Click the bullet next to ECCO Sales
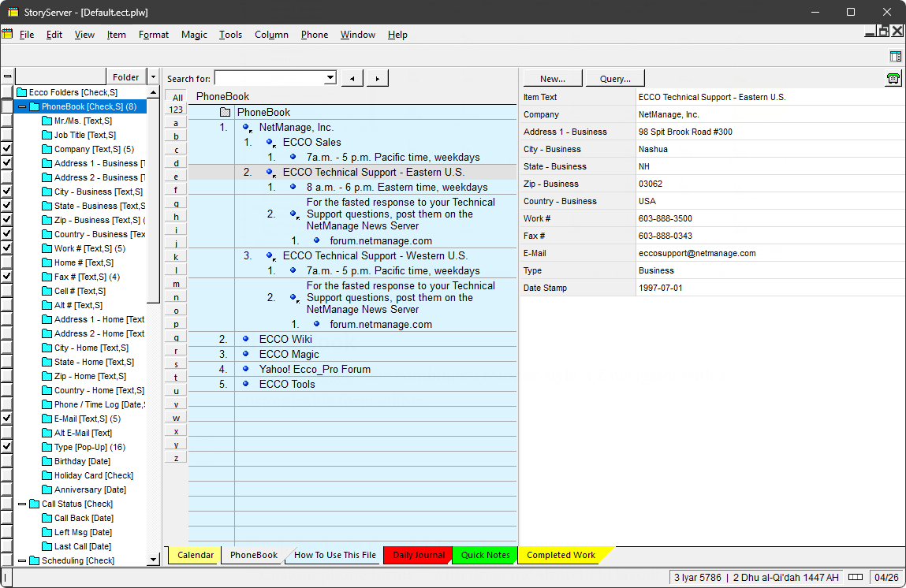Viewport: 906px width, 588px height. pos(270,142)
